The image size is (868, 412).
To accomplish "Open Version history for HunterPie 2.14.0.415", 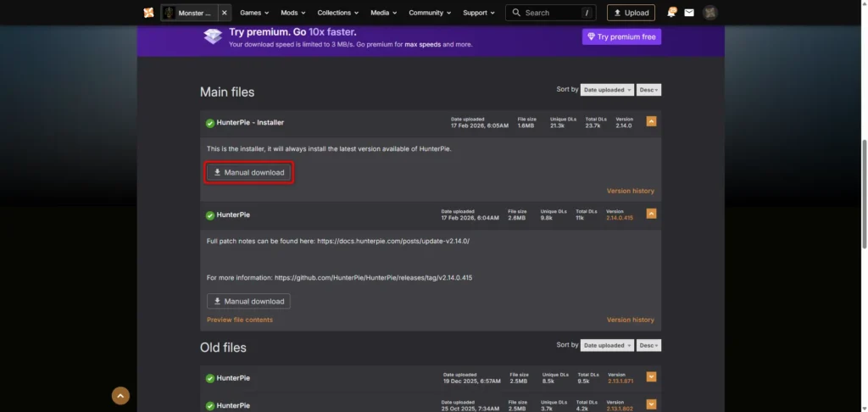I will click(x=630, y=320).
